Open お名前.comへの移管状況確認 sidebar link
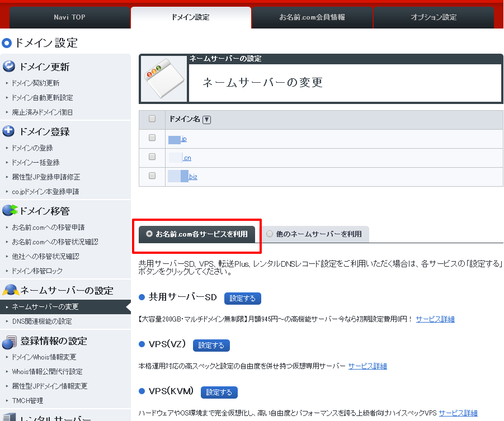Image resolution: width=504 pixels, height=421 pixels. tap(55, 242)
